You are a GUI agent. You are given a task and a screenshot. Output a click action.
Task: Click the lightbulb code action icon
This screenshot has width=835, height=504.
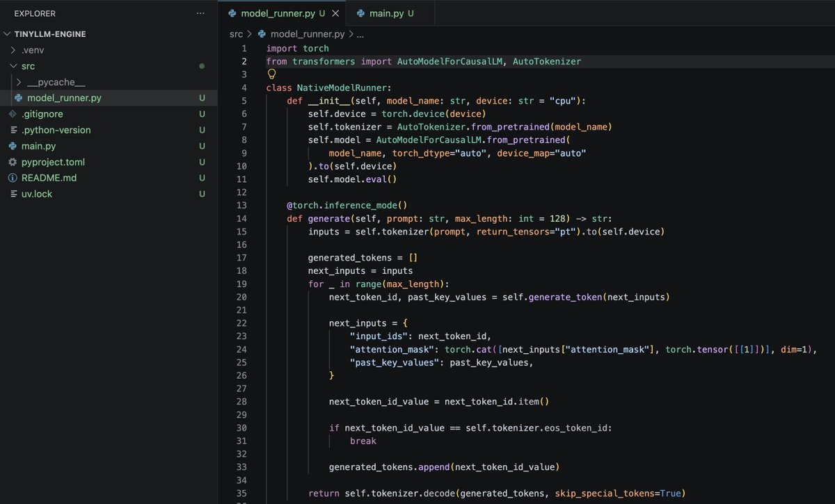[272, 74]
